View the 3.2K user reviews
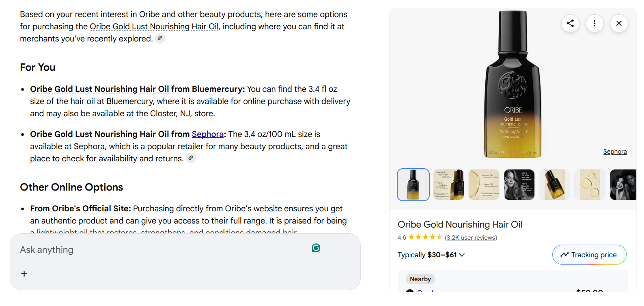Viewport: 644px width, 306px height. click(471, 237)
